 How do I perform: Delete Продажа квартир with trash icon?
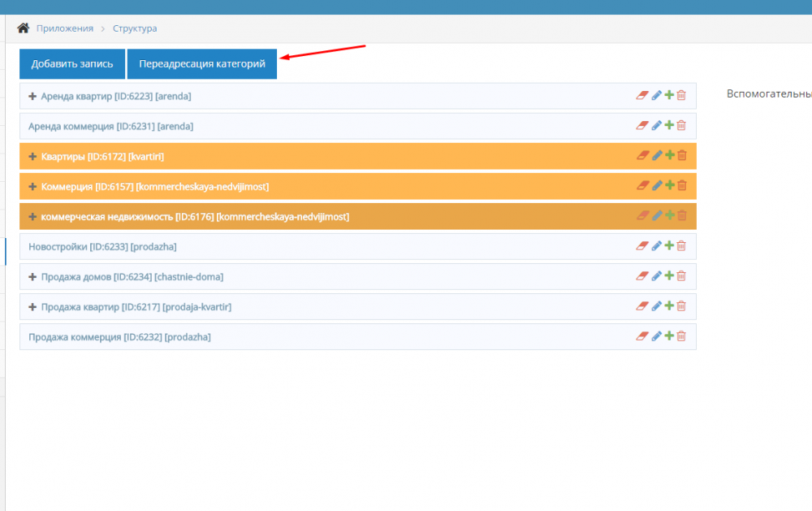pos(681,305)
